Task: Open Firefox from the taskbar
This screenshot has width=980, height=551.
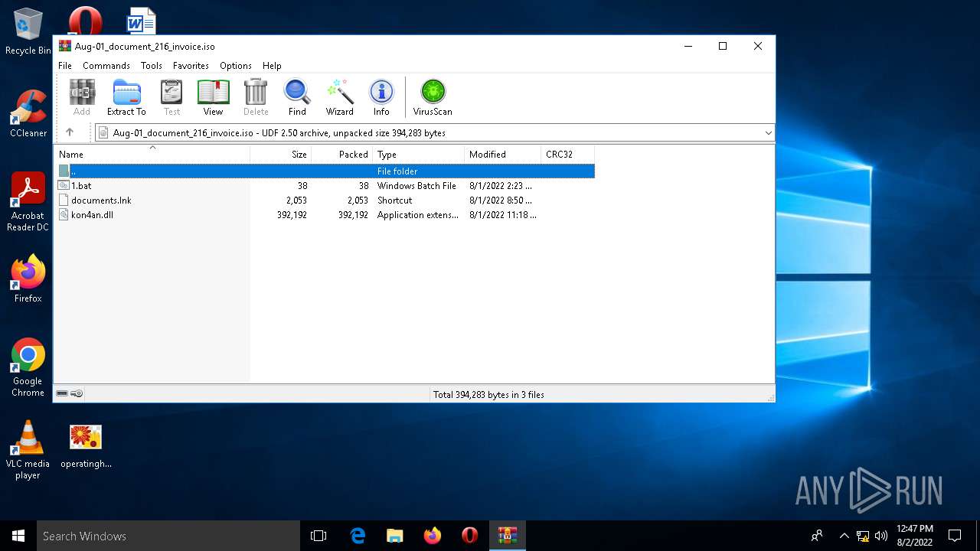Action: pyautogui.click(x=433, y=536)
